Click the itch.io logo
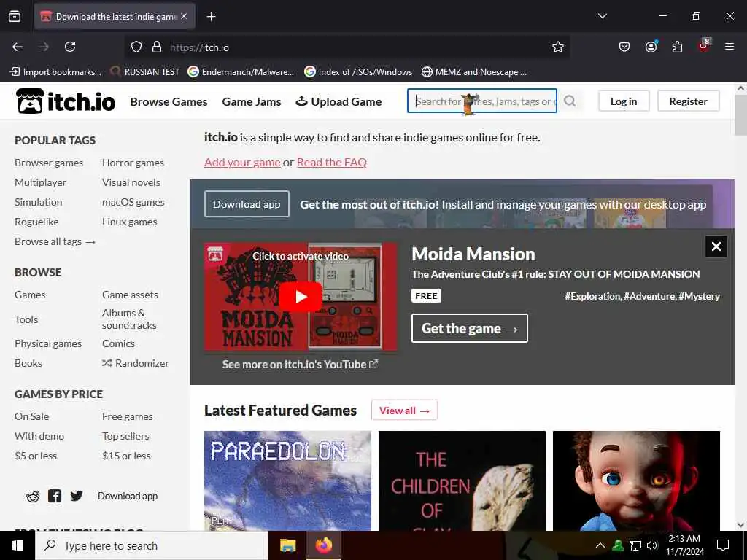The width and height of the screenshot is (747, 560). click(x=65, y=101)
